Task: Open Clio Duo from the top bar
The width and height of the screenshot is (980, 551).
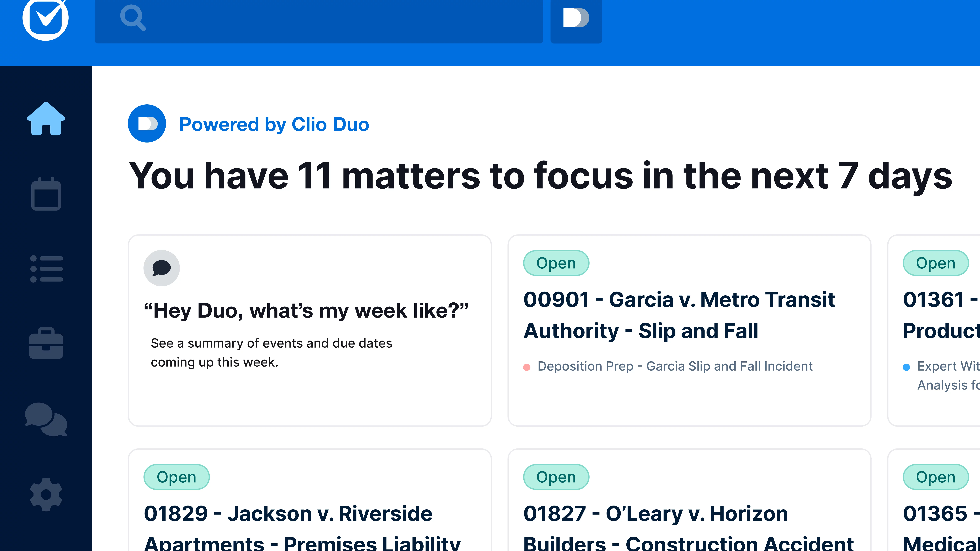Action: click(576, 18)
